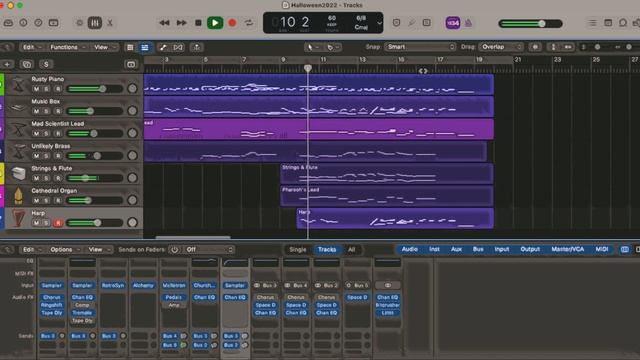Toggle the global Solo S button
Image resolution: width=640 pixels, height=360 pixels.
pos(46,64)
